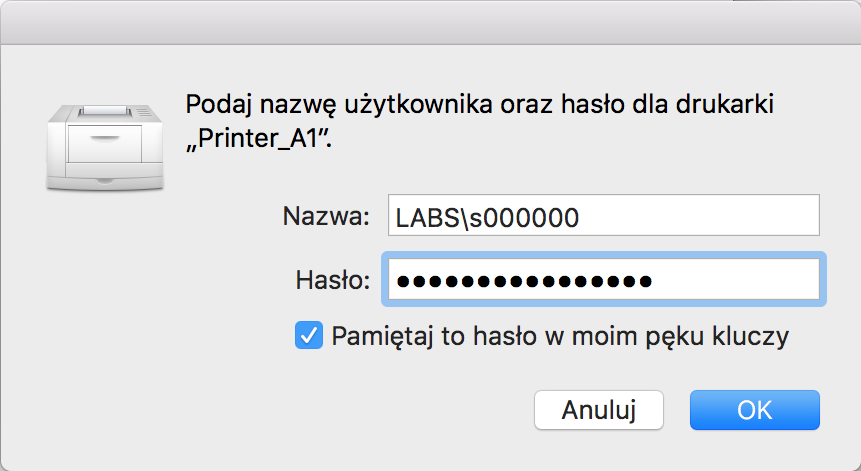Screen dimensions: 861x471
Task: Click the dialog's gray title bar
Action: click(430, 22)
